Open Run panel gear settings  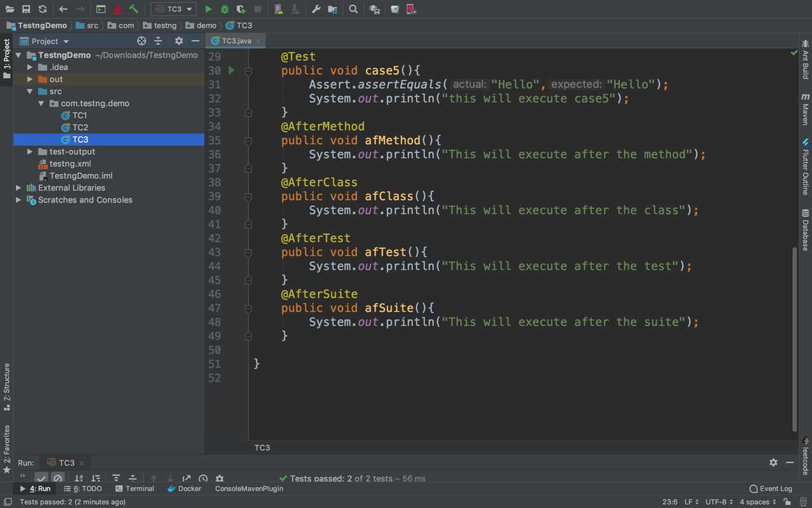773,462
